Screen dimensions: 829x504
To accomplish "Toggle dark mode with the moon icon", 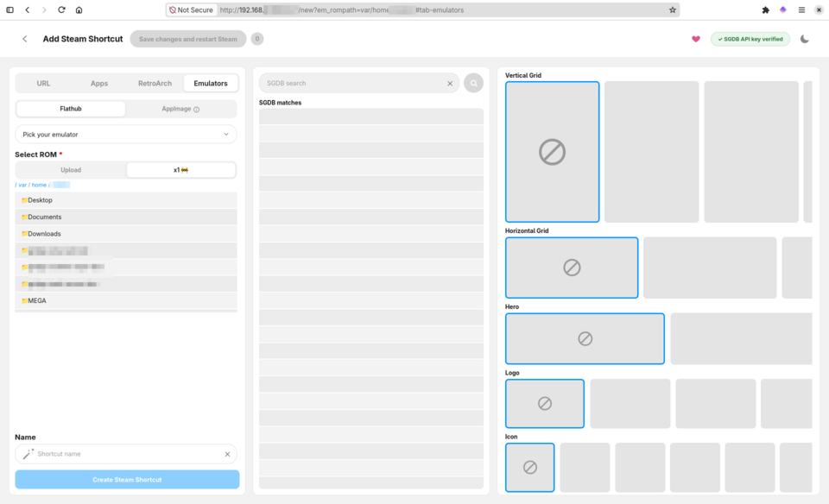I will (804, 39).
